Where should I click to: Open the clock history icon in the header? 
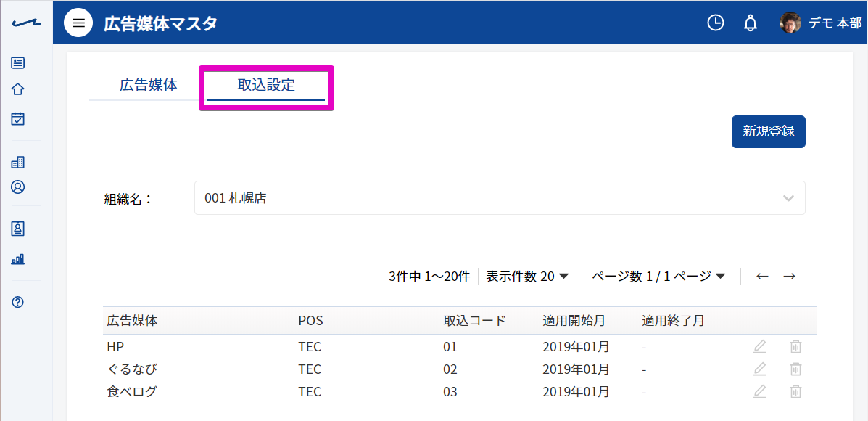click(x=716, y=23)
